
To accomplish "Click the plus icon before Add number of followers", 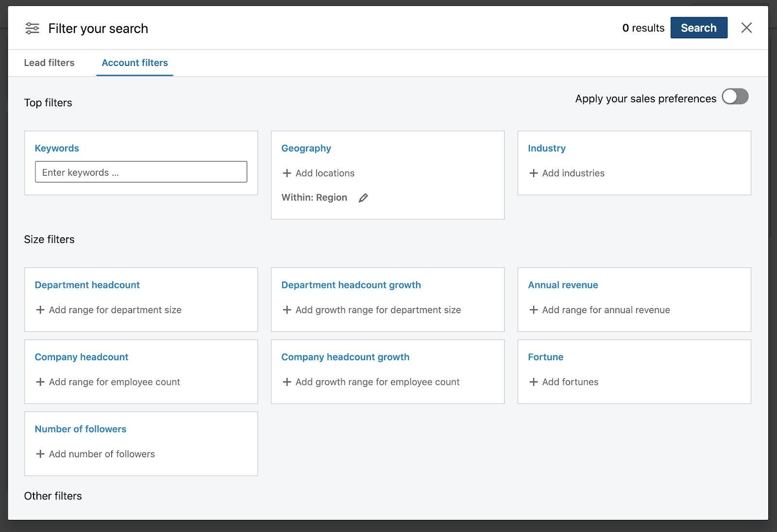I will pos(40,454).
